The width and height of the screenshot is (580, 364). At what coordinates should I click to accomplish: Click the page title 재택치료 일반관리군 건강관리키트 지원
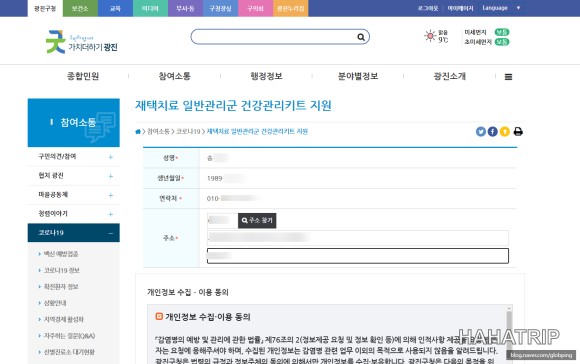pyautogui.click(x=233, y=106)
